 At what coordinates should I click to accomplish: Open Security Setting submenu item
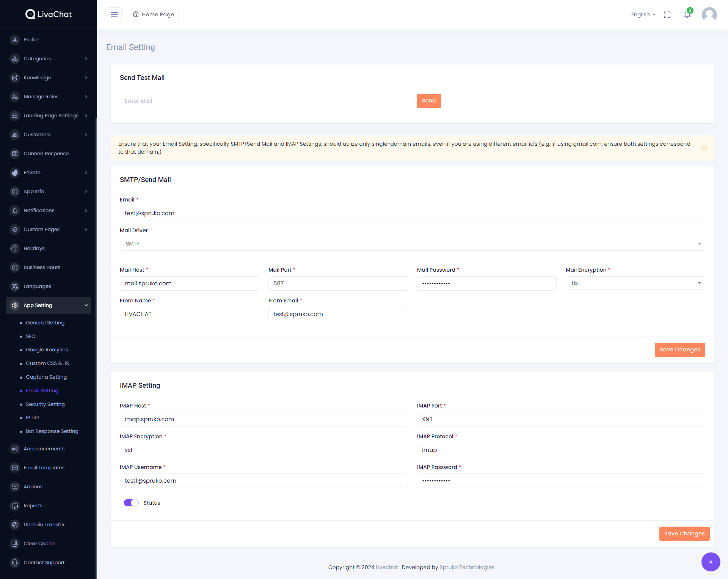(45, 404)
